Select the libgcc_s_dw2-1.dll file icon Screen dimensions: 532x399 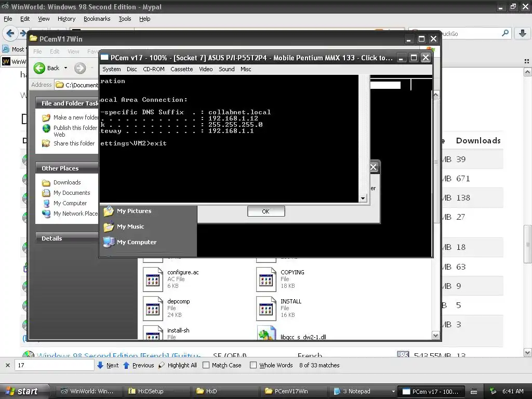tap(267, 333)
